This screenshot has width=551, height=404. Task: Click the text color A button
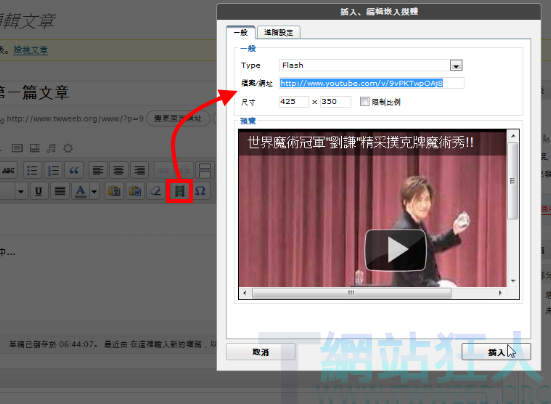click(x=80, y=191)
